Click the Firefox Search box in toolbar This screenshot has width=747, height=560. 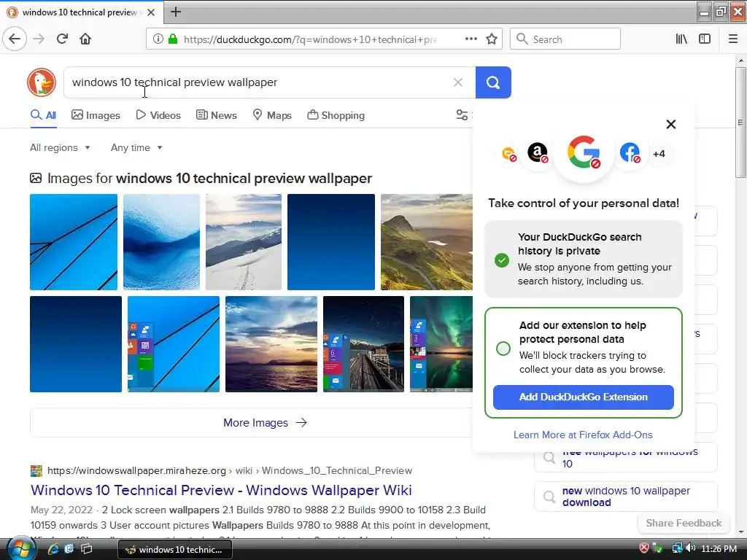565,39
